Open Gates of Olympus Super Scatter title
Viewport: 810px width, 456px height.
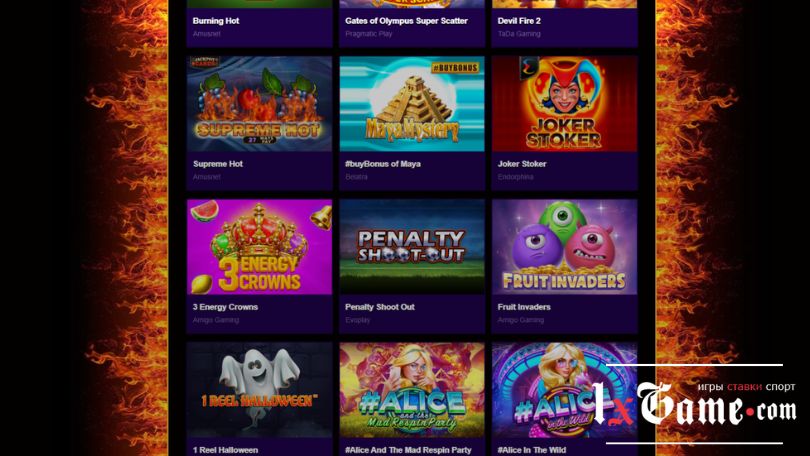[406, 21]
